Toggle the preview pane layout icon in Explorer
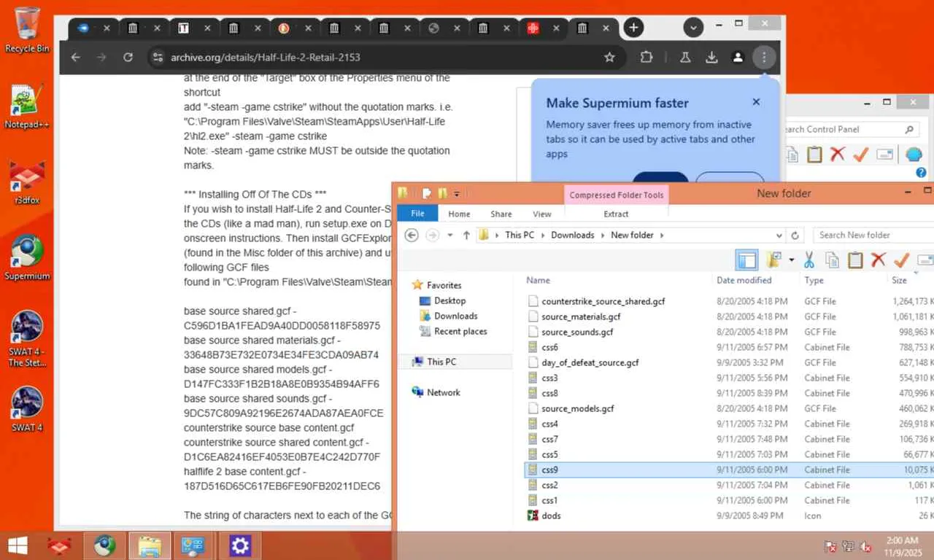Image resolution: width=934 pixels, height=560 pixels. [x=746, y=260]
